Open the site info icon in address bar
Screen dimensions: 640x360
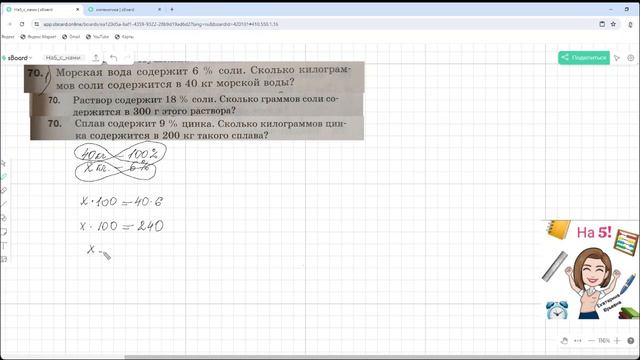[37, 24]
